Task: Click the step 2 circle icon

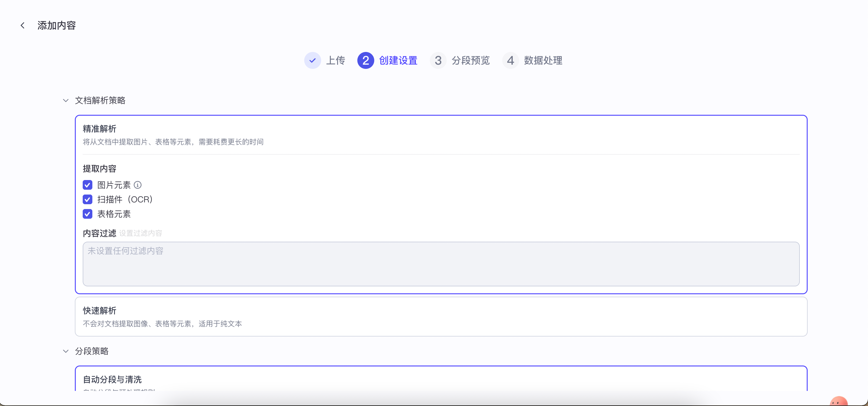Action: point(365,61)
